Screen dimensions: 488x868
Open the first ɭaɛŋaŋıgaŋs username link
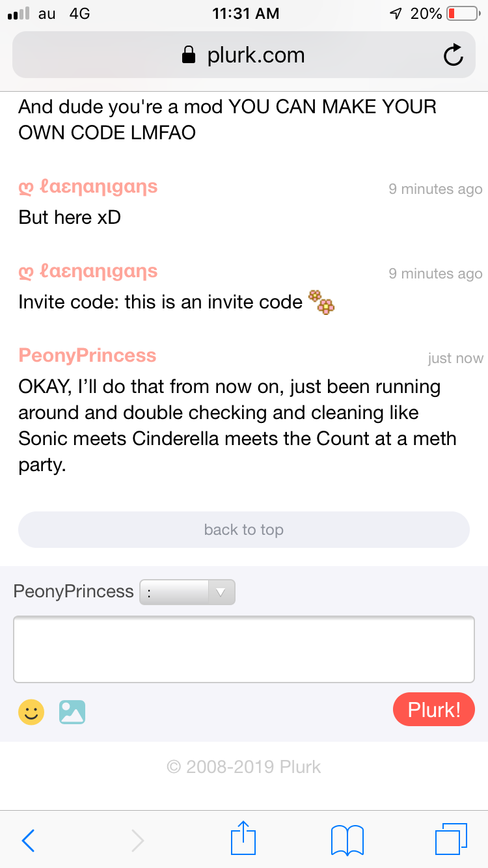(88, 187)
